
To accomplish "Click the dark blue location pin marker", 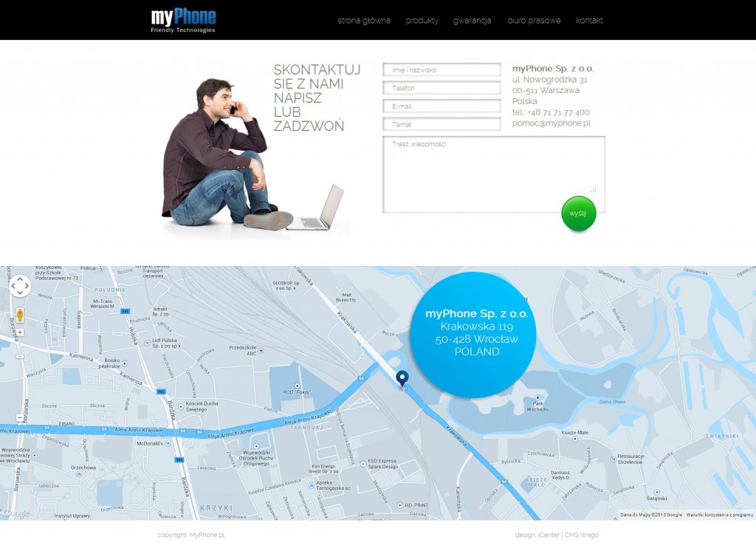I will (402, 379).
